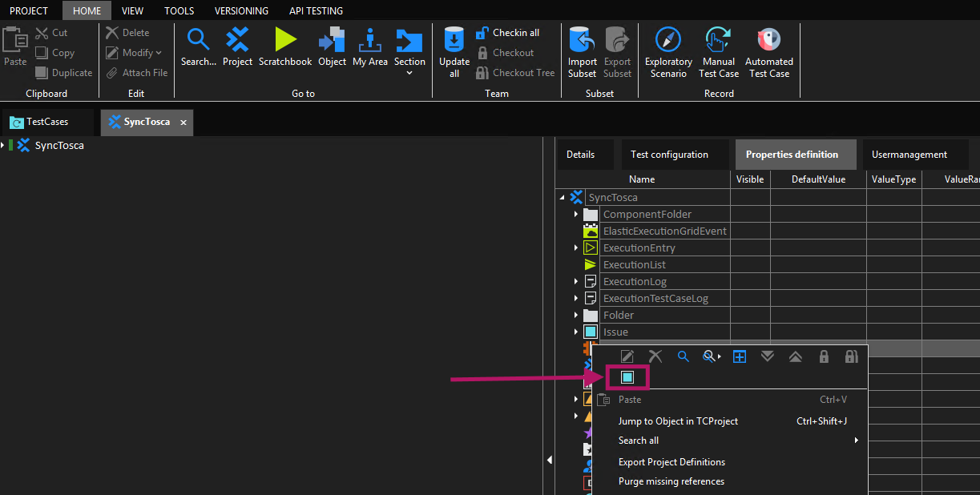Collapse the SyncTosca root in properties
Image resolution: width=980 pixels, height=495 pixels.
562,198
